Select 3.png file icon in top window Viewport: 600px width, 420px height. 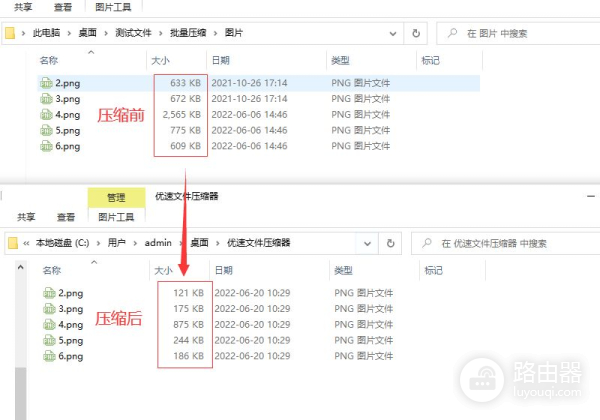pos(46,99)
